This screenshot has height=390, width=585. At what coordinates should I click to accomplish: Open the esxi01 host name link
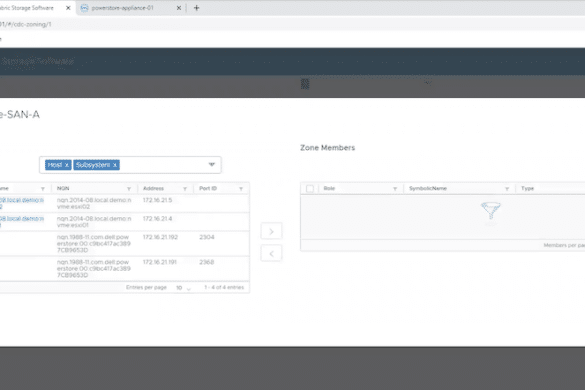coord(22,222)
